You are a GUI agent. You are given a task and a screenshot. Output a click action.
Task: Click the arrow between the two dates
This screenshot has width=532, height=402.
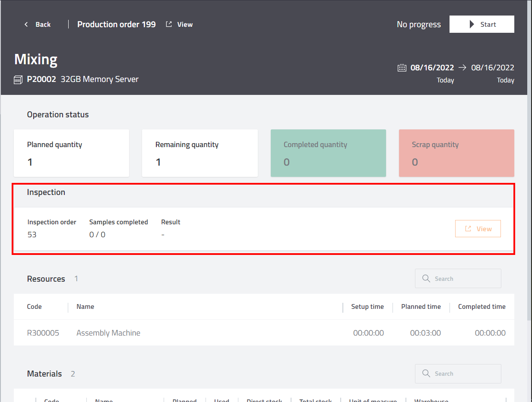click(x=462, y=68)
